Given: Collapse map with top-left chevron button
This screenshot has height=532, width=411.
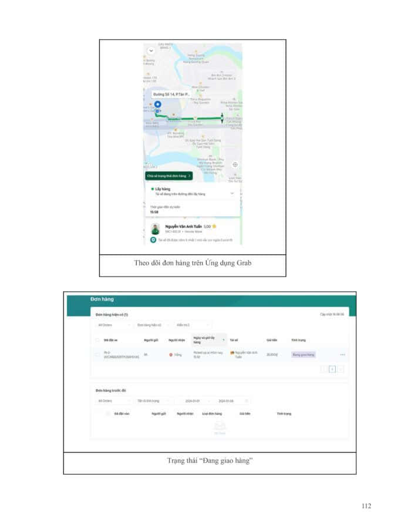Looking at the screenshot, I should click(151, 50).
